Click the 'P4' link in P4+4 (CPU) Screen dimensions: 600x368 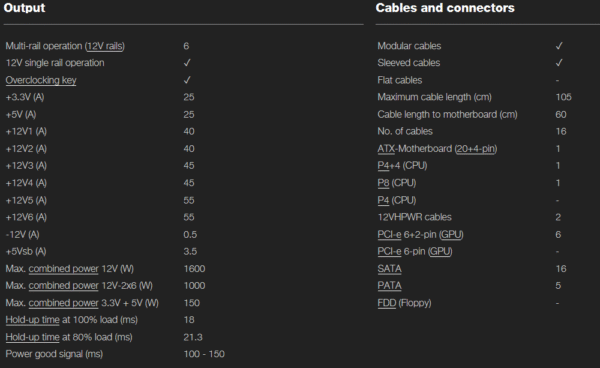(x=383, y=166)
